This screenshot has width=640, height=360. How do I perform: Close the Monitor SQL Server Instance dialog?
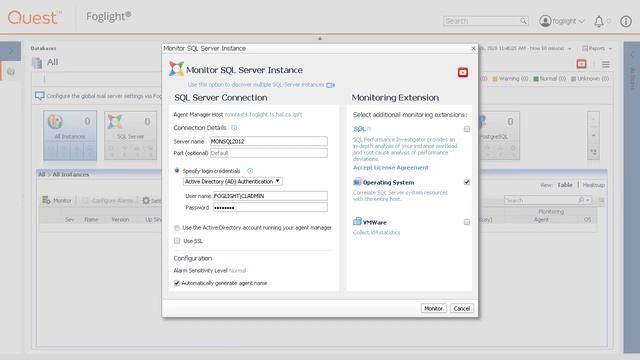tap(473, 49)
